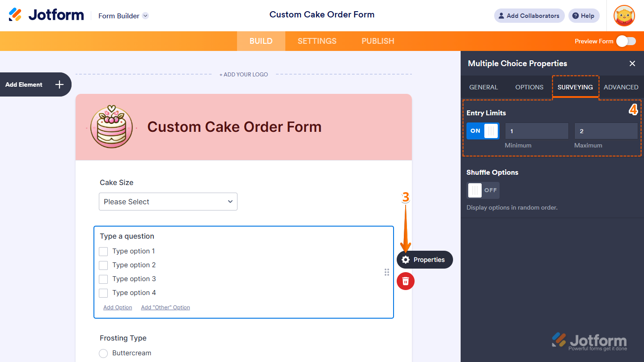Open the user avatar profile picture
Viewport: 644px width, 362px height.
tap(624, 16)
